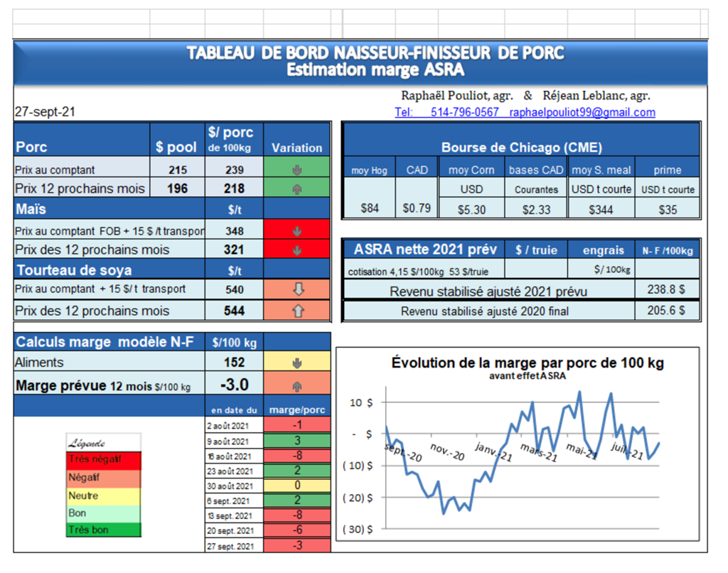Click the outlined down arrow for Tourteau de soya comptant

[x=296, y=289]
